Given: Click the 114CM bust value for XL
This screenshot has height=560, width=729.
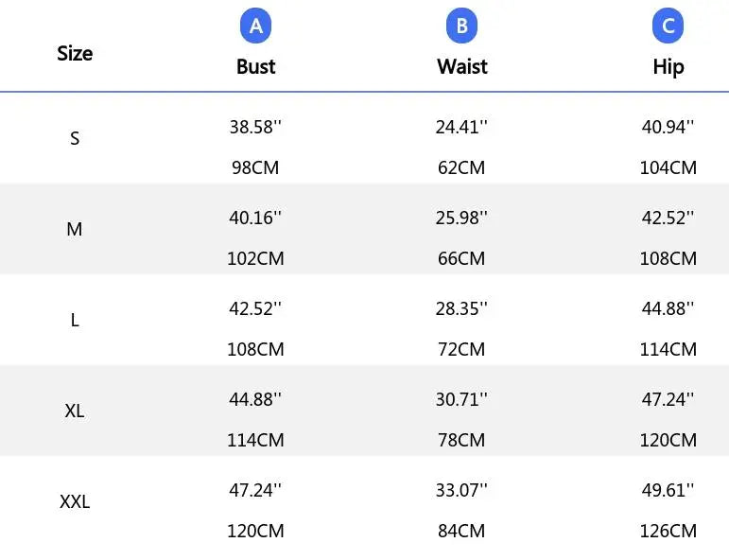Looking at the screenshot, I should tap(255, 440).
